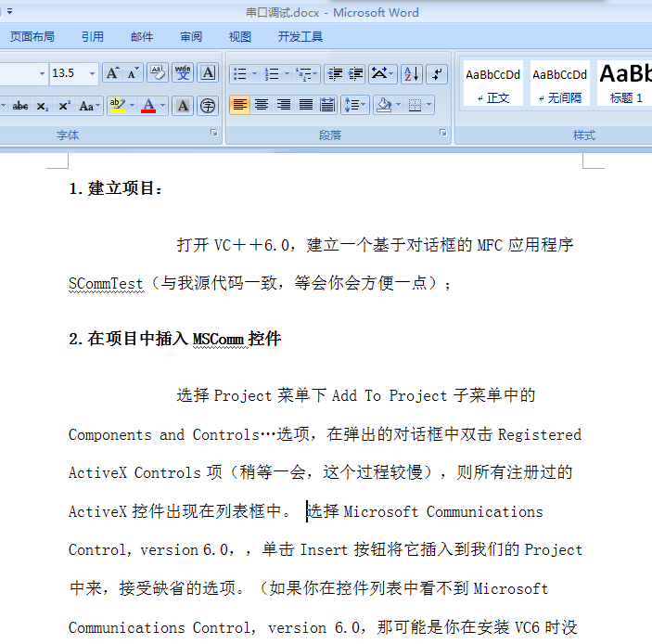The image size is (652, 644).
Task: Expand the highlight color dropdown arrow
Action: [x=133, y=106]
